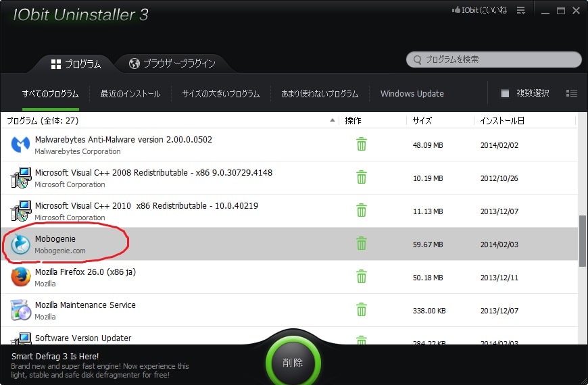588x385 pixels.
Task: Click the 48.09 MB size value
Action: (428, 145)
